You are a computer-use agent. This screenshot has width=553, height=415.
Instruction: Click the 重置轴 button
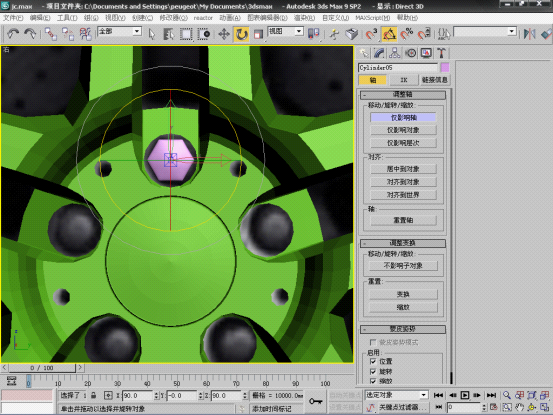(x=403, y=220)
